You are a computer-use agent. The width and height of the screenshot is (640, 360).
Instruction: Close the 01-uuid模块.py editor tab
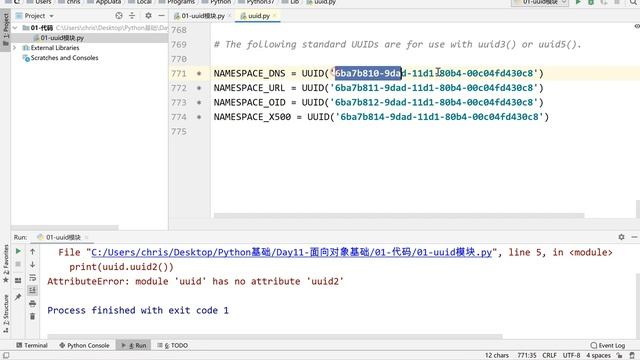tap(229, 16)
